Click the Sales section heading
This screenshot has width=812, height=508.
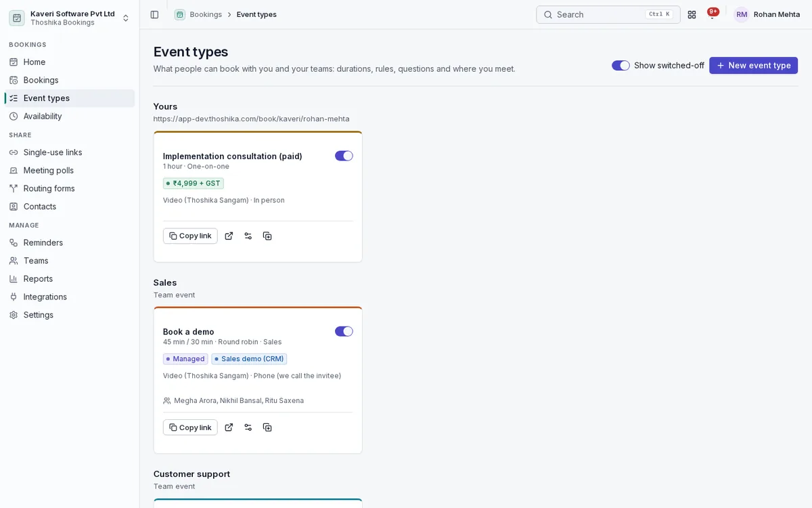[x=165, y=282]
